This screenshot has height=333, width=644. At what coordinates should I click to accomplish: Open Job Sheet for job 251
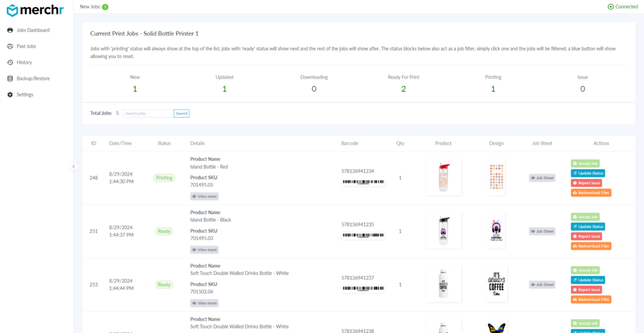click(x=542, y=232)
